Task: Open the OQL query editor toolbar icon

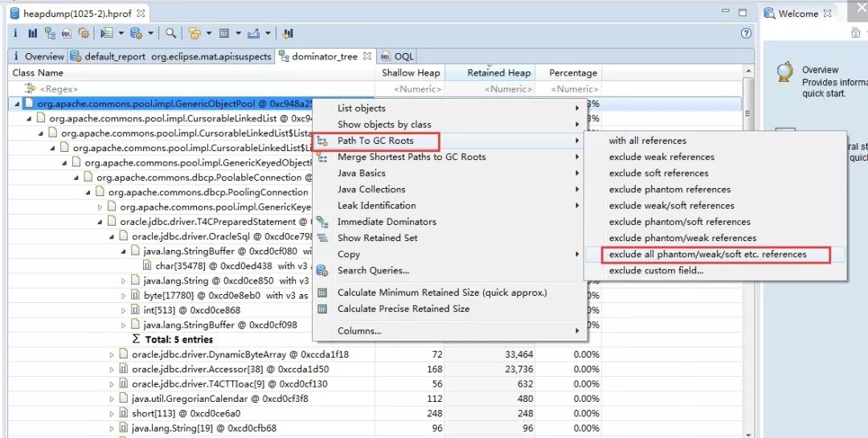Action: coord(67,33)
